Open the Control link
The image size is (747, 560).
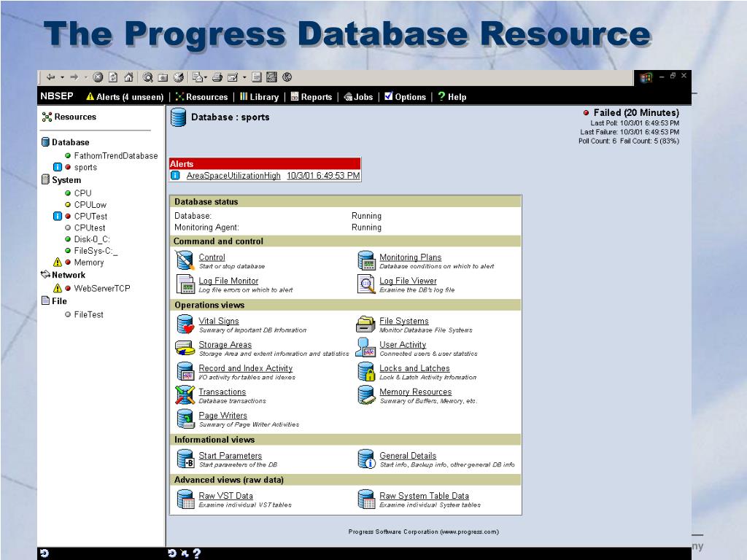click(212, 257)
